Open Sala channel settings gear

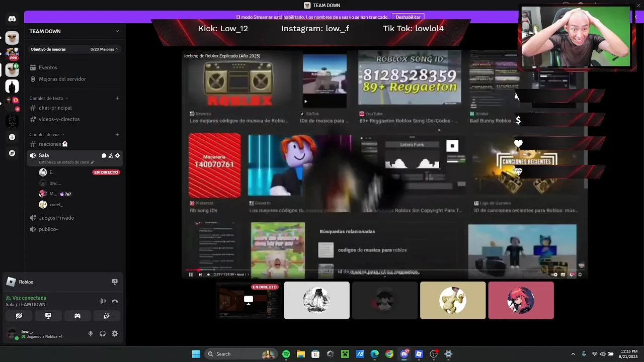click(x=117, y=156)
